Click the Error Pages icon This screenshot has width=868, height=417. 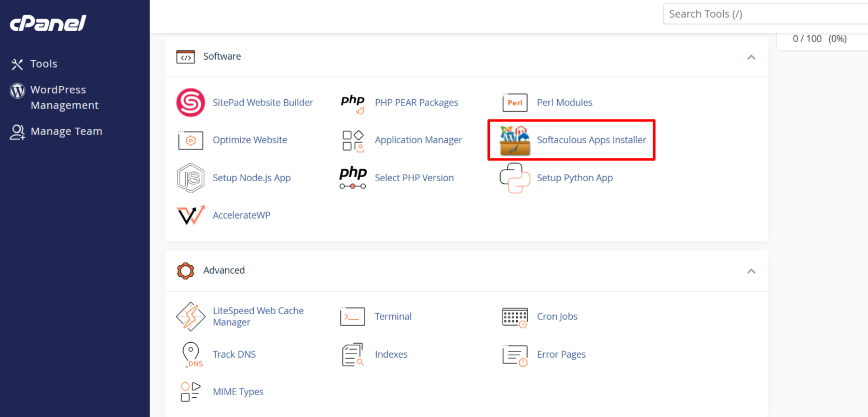click(515, 355)
